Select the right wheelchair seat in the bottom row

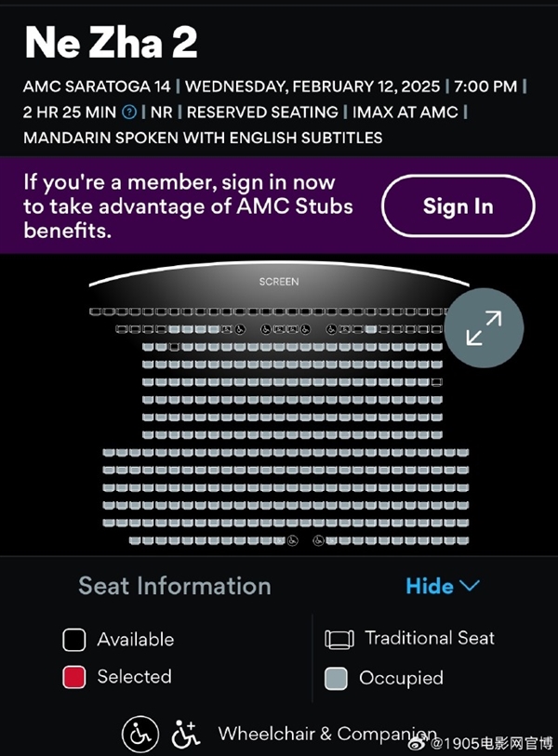(317, 540)
